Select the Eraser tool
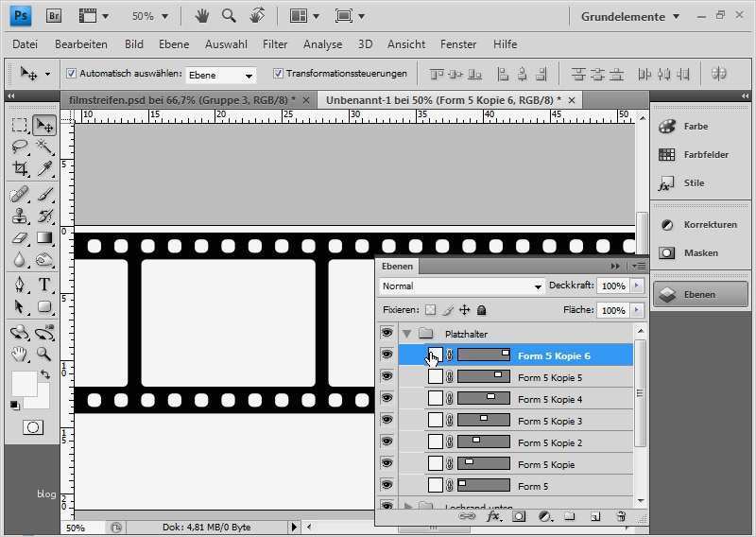 click(19, 238)
